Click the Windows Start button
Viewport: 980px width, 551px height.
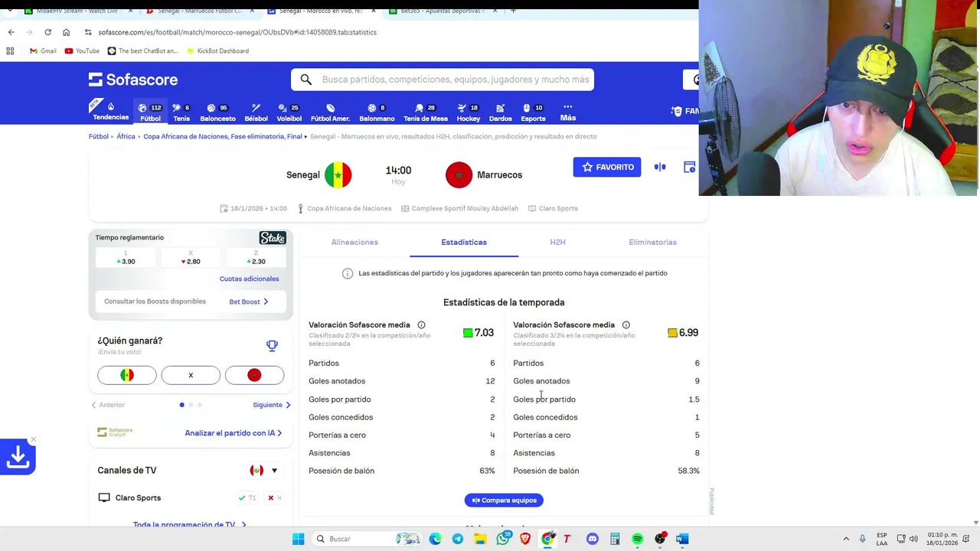pyautogui.click(x=298, y=539)
